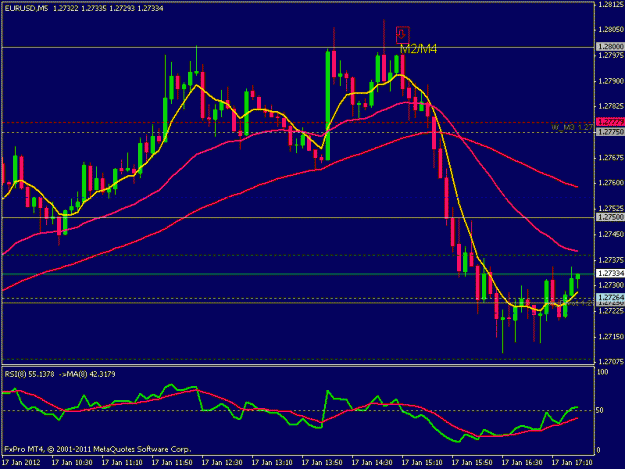Click the 1.27750 highlighted price tag

[610, 132]
